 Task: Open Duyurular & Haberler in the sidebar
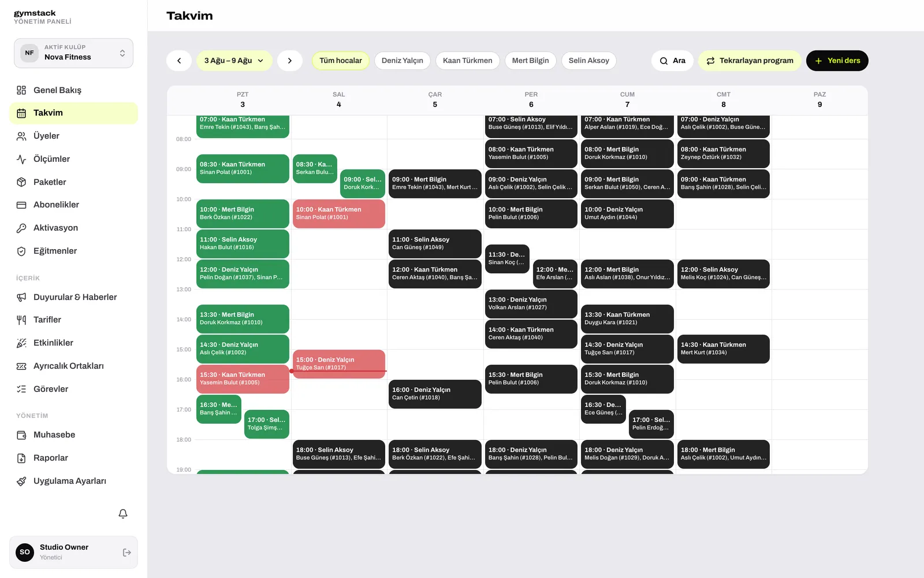[x=73, y=297]
